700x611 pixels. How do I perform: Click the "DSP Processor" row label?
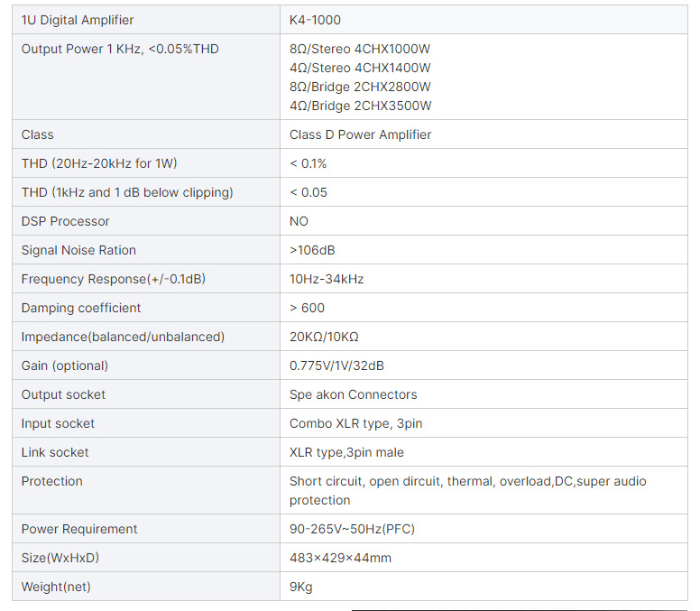pyautogui.click(x=65, y=221)
